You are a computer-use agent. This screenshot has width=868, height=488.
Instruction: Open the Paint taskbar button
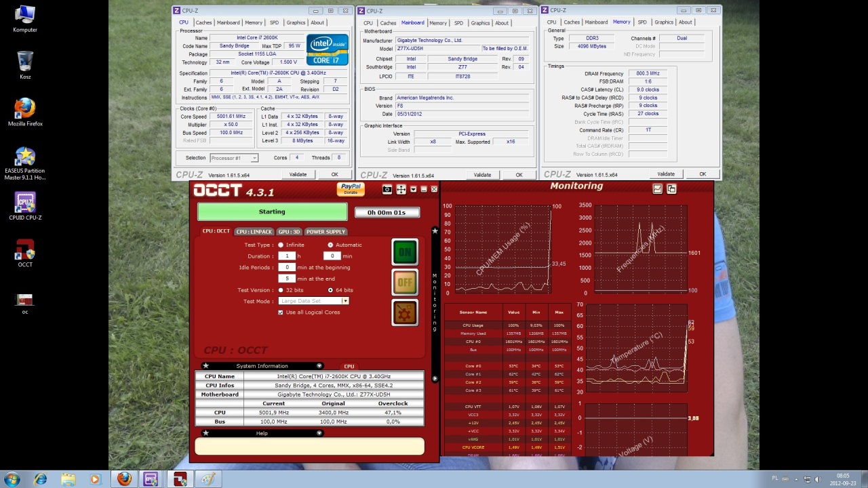click(208, 479)
